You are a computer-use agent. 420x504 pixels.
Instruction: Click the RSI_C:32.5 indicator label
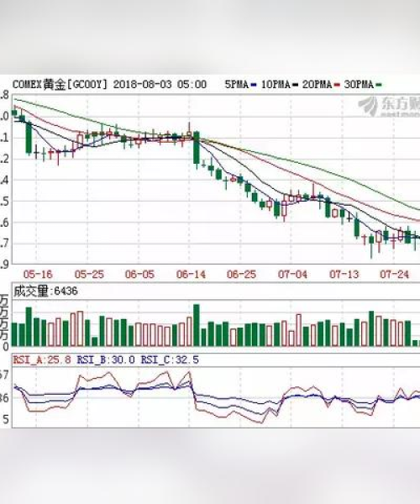point(170,360)
